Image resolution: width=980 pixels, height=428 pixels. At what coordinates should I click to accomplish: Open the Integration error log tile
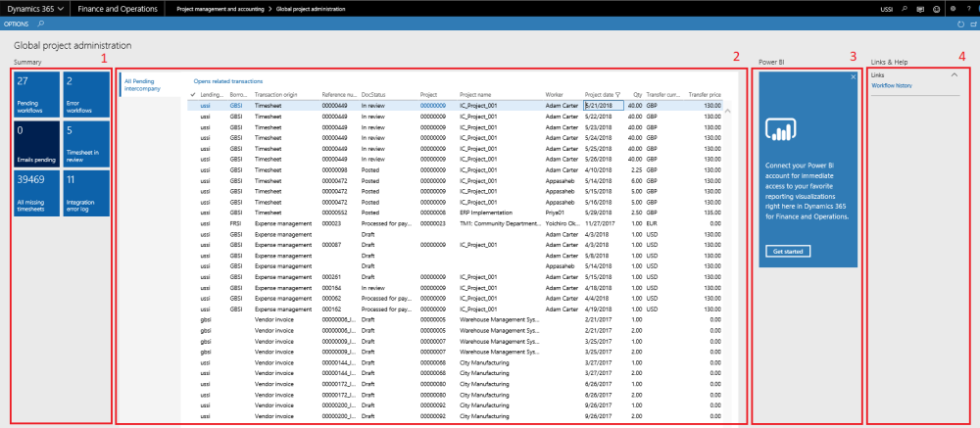coord(86,194)
